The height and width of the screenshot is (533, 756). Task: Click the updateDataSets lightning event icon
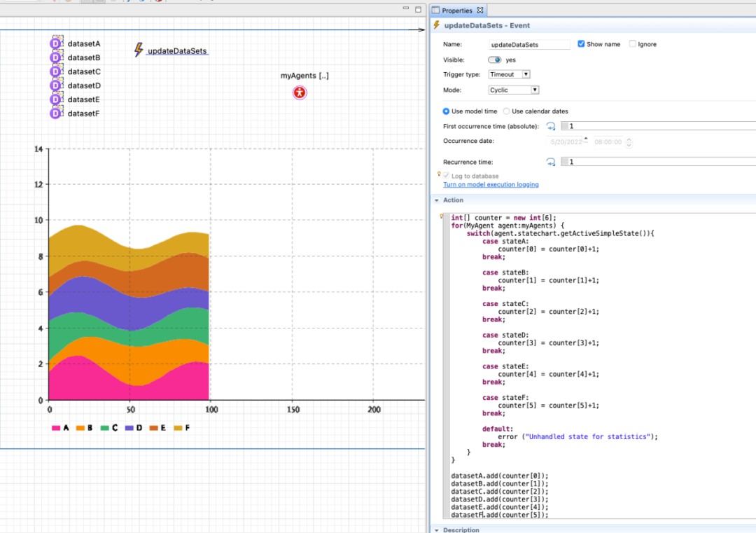click(x=139, y=50)
